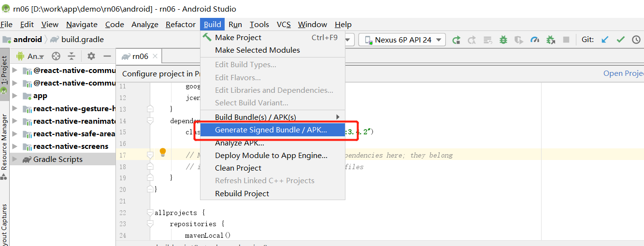This screenshot has height=246, width=644.
Task: Select react-native-gesture-h module row
Action: point(63,108)
